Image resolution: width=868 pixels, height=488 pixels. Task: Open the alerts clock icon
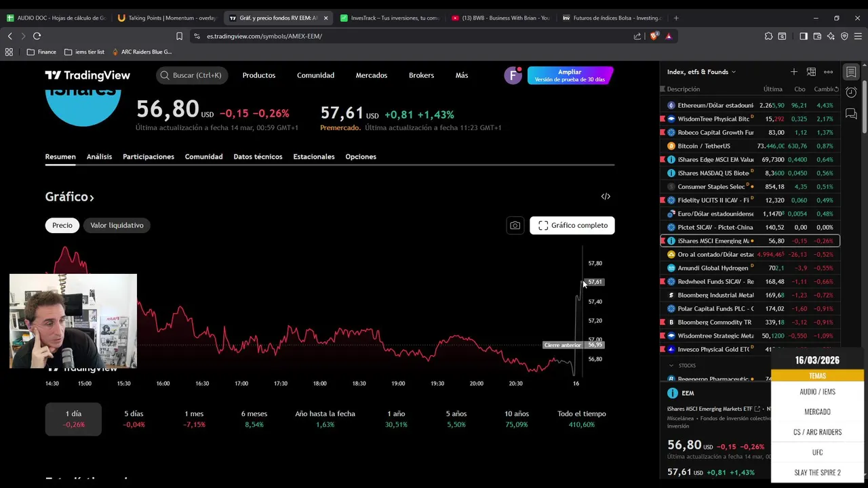(851, 92)
